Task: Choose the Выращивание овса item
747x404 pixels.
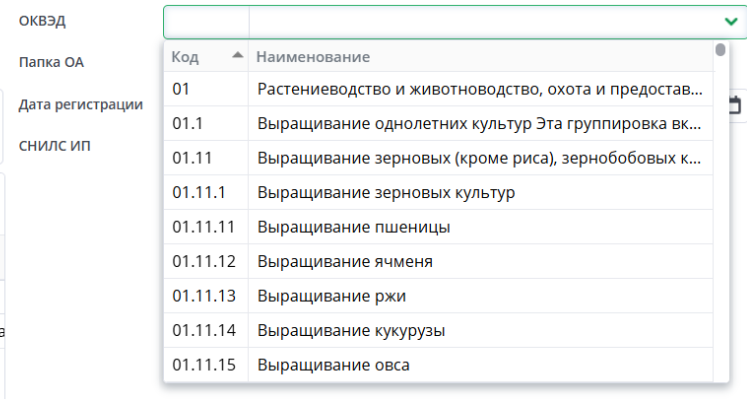Action: (440, 365)
